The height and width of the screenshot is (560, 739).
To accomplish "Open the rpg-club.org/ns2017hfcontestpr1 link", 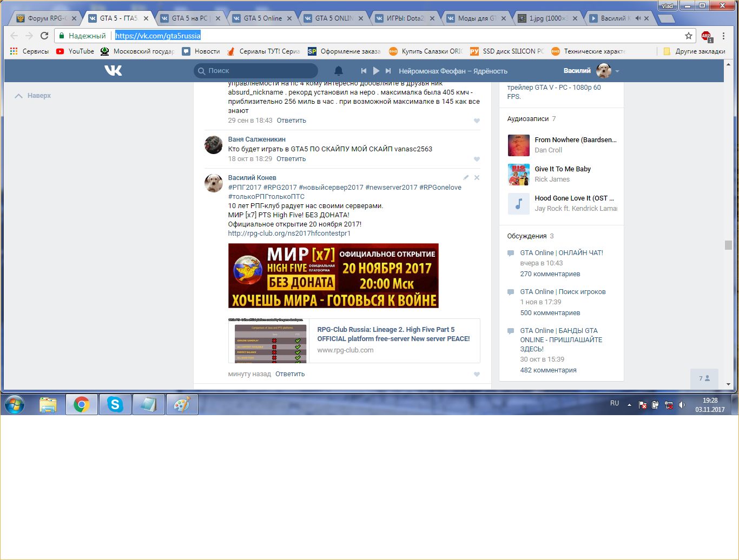I will [289, 234].
